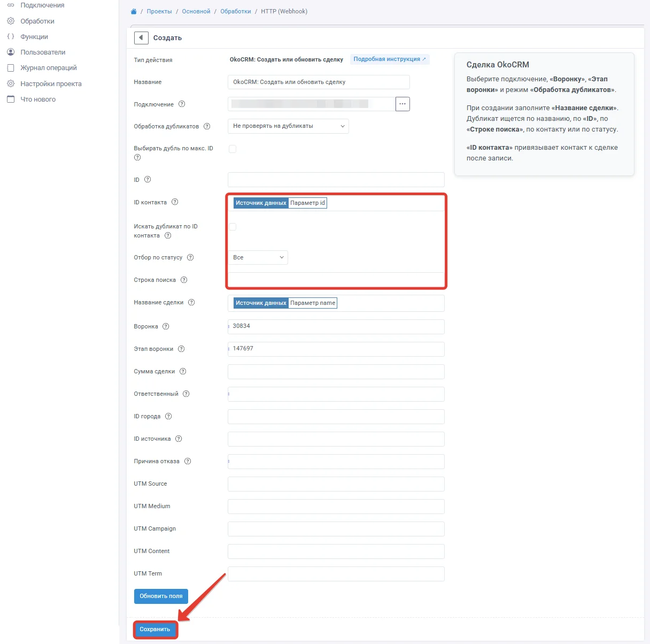Click the back arrow button beside Создать

pos(141,37)
